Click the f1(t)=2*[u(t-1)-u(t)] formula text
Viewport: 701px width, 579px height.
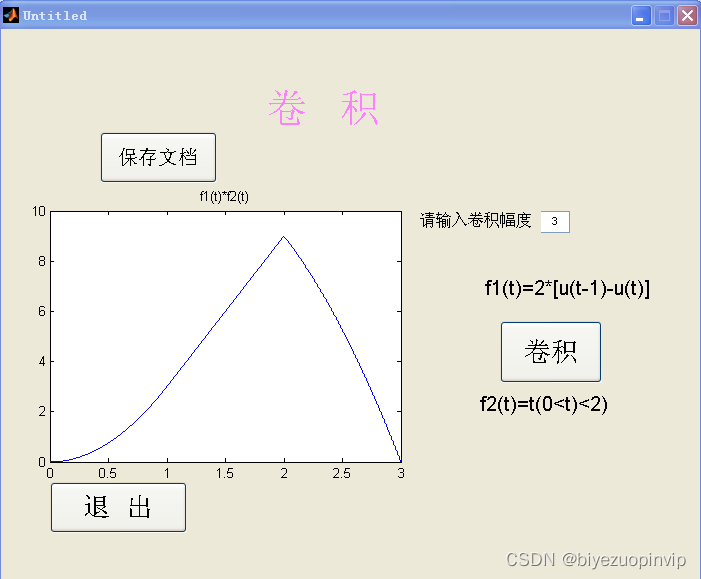tap(567, 288)
